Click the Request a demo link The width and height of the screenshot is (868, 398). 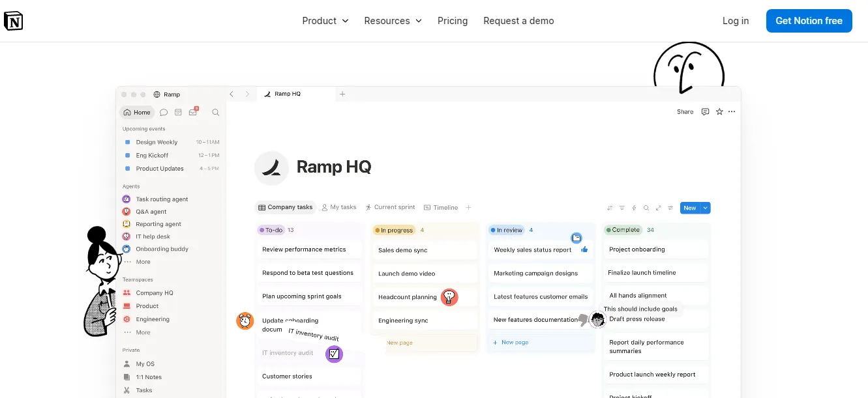click(519, 21)
